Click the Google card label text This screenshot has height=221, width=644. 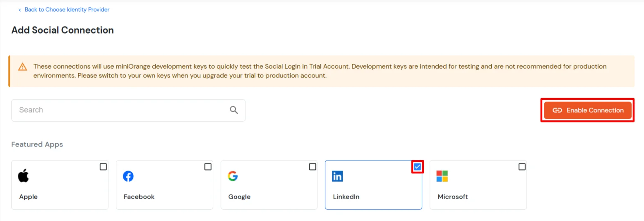point(240,197)
